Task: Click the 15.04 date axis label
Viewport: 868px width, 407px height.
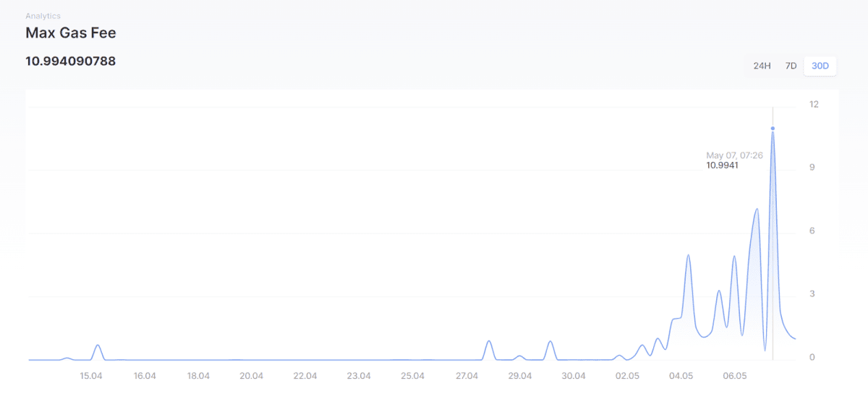Action: (91, 376)
